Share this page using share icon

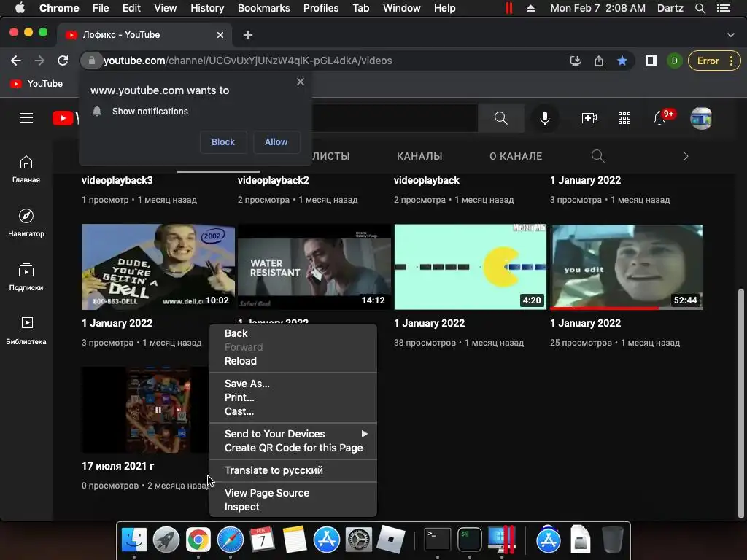tap(599, 61)
